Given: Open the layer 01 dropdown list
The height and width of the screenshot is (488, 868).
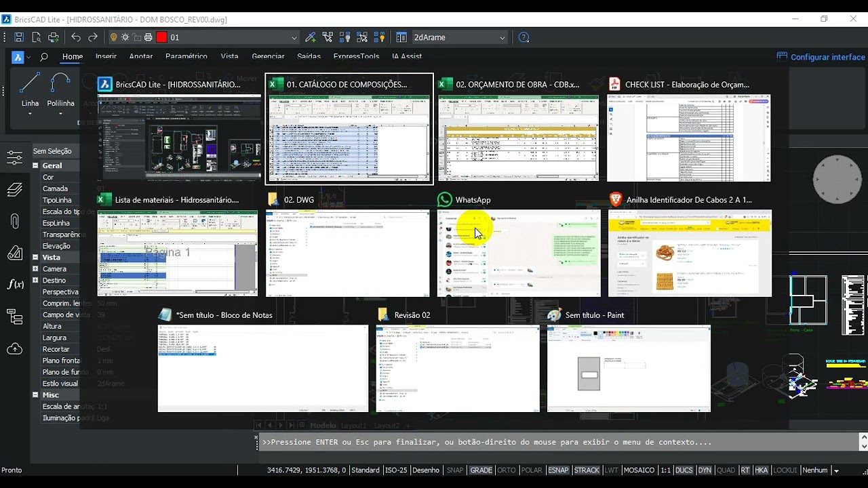Looking at the screenshot, I should (294, 37).
